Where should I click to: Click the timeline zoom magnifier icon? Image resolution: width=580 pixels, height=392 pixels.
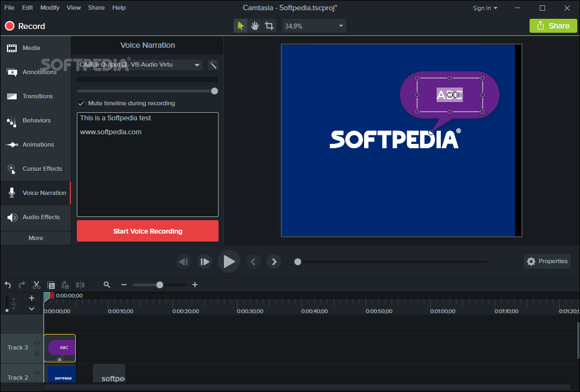coord(107,285)
